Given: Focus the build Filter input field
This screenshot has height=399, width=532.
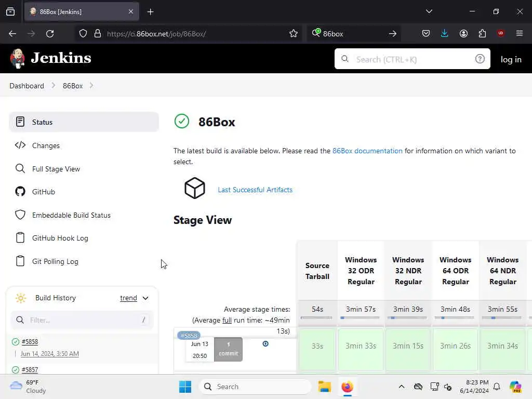Looking at the screenshot, I should point(82,320).
